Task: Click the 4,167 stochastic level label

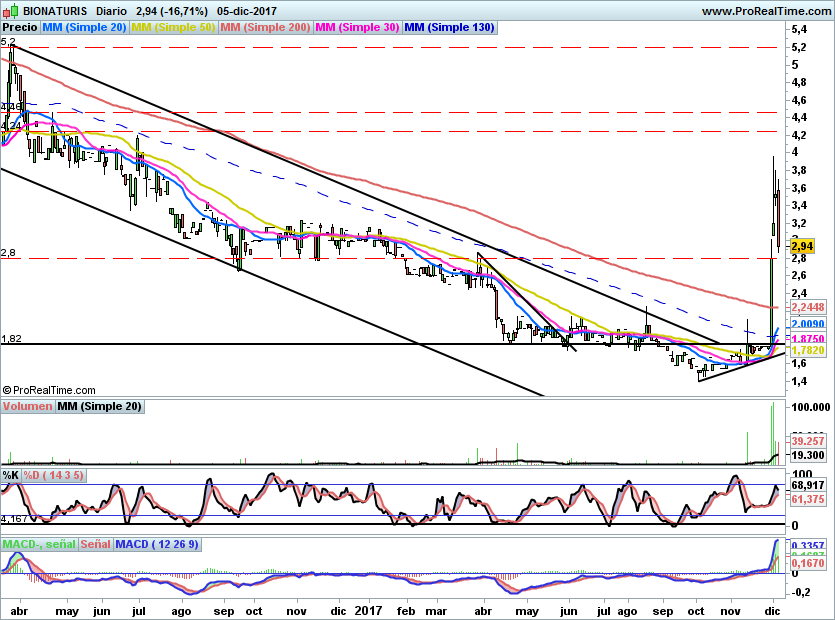Action: coord(14,518)
